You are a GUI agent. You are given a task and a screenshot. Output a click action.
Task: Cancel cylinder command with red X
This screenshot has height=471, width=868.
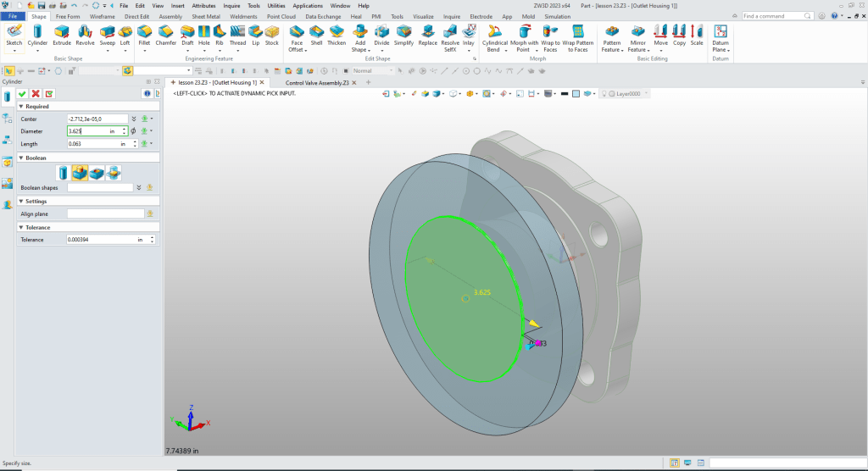point(36,93)
